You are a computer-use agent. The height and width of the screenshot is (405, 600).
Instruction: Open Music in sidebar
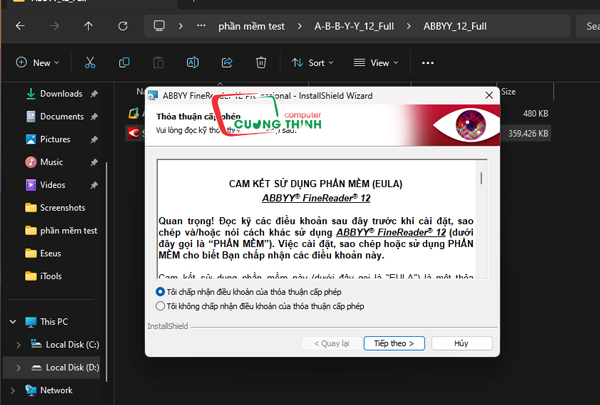click(x=51, y=162)
